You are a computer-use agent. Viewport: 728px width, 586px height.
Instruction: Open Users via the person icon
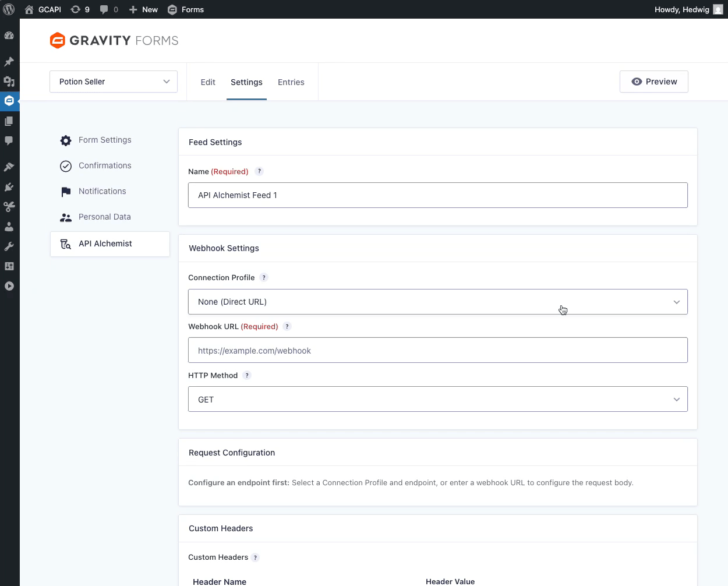[9, 226]
